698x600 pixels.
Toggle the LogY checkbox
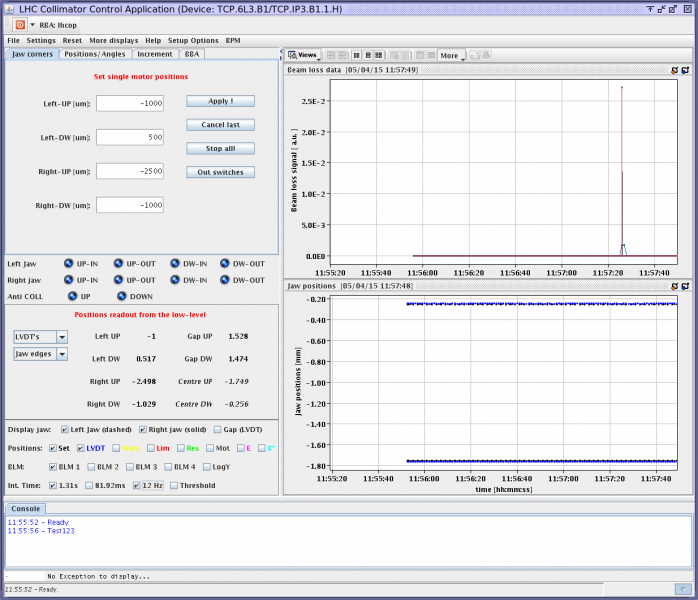207,466
